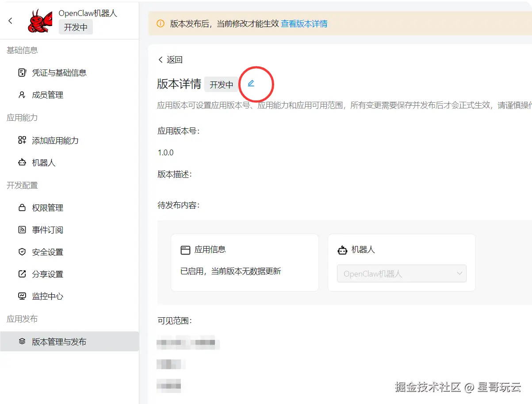Click the robot icon in the 机器人 card
Viewport: 532px width, 404px height.
[342, 250]
